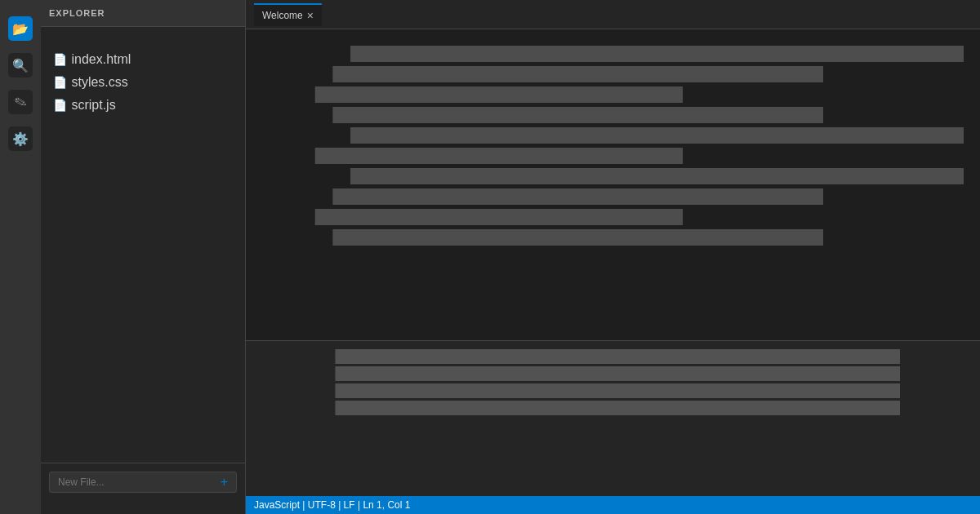Click the document icon beside styles.css
Viewport: 980px width, 514px height.
pos(60,82)
